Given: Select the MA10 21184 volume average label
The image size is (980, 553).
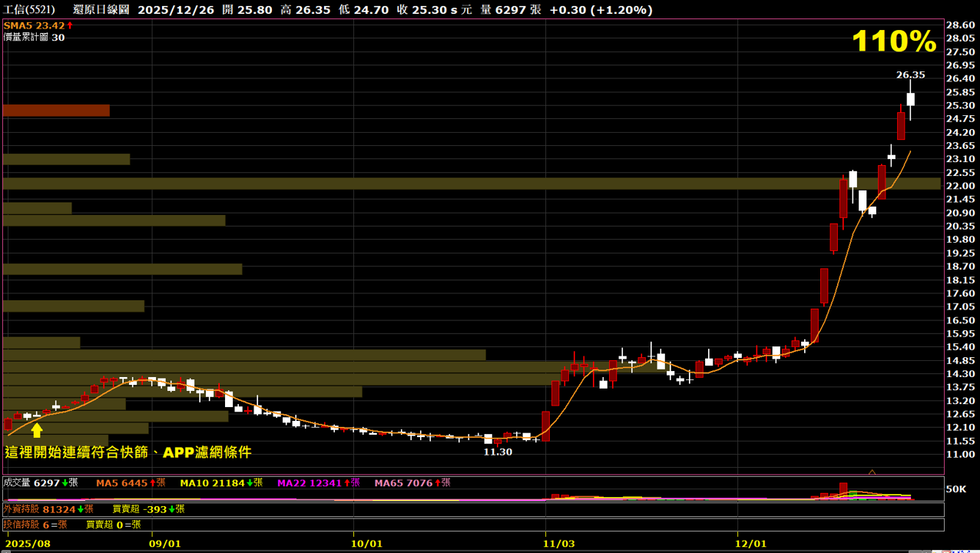Looking at the screenshot, I should point(221,483).
